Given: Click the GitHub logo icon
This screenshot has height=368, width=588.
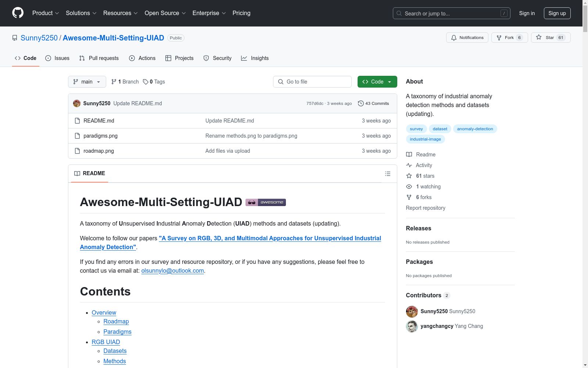Looking at the screenshot, I should point(18,13).
